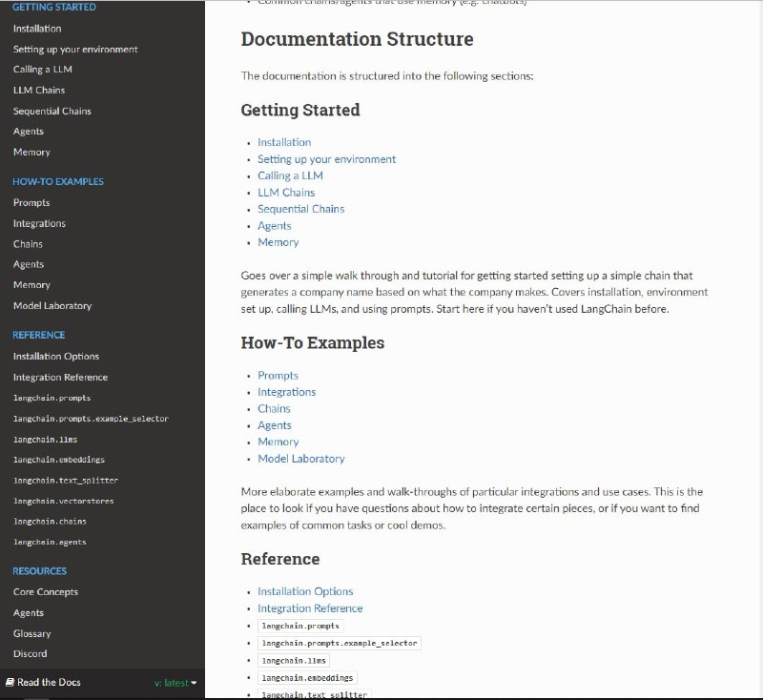Viewport: 763px width, 700px height.
Task: Open 'Model Laboratory' link in page content
Action: (x=300, y=459)
